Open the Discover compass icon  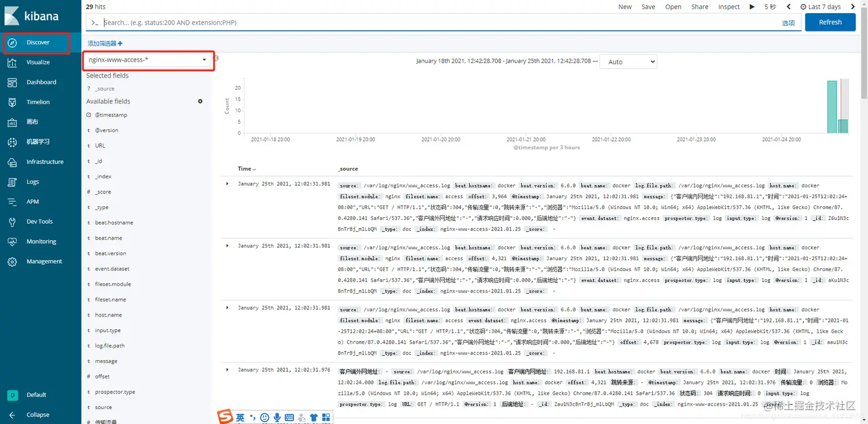(13, 43)
